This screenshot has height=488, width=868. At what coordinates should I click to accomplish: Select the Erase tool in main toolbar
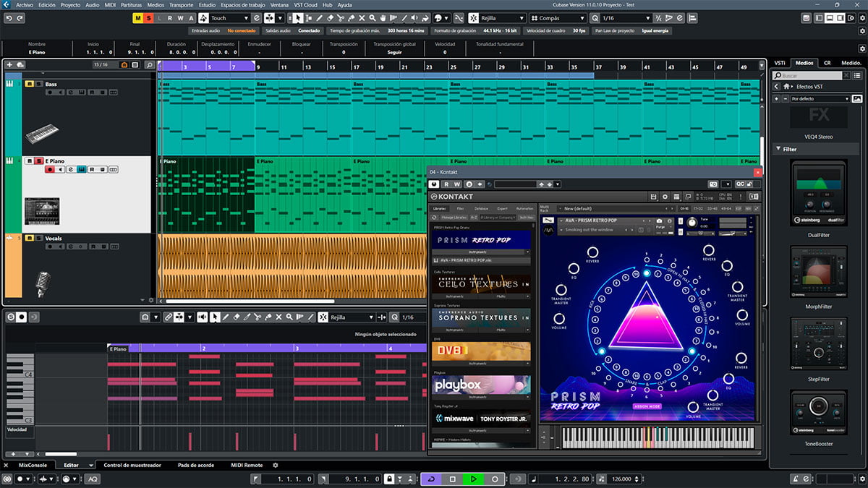pos(330,18)
